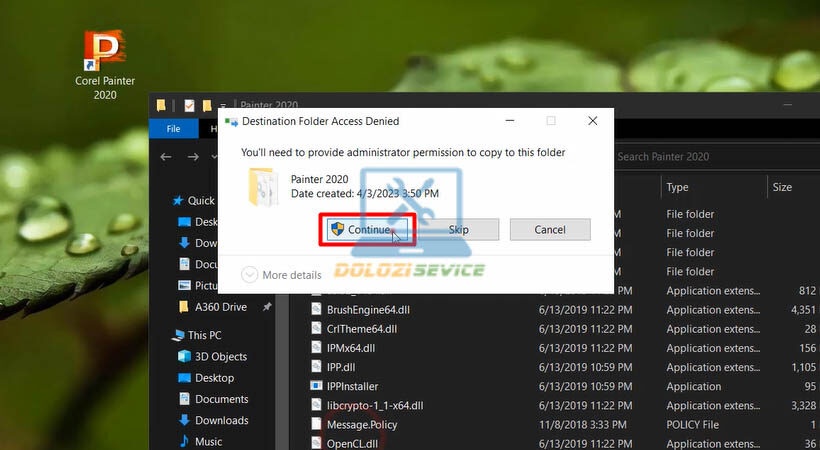Click the Message.Policy file icon
The image size is (820, 450).
click(316, 424)
